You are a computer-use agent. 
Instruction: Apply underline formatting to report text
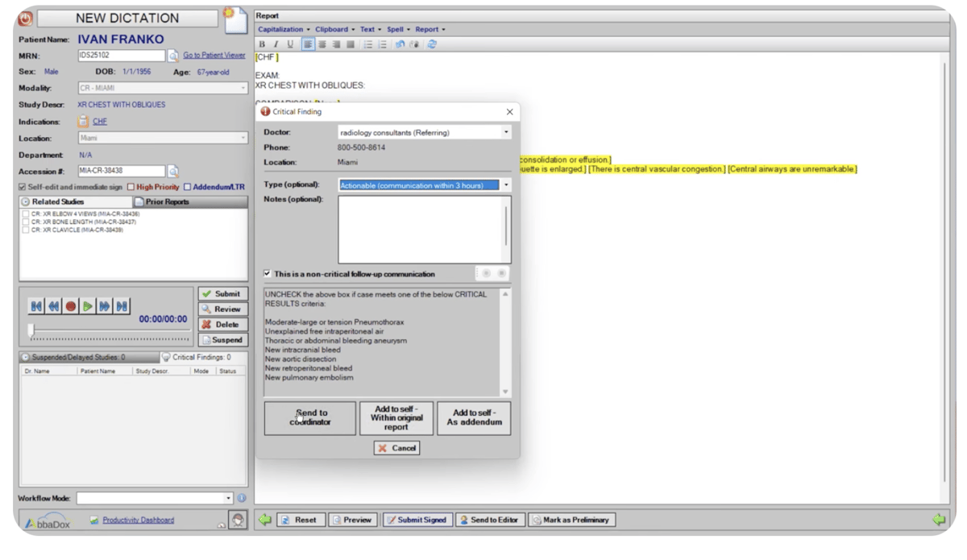pyautogui.click(x=288, y=44)
